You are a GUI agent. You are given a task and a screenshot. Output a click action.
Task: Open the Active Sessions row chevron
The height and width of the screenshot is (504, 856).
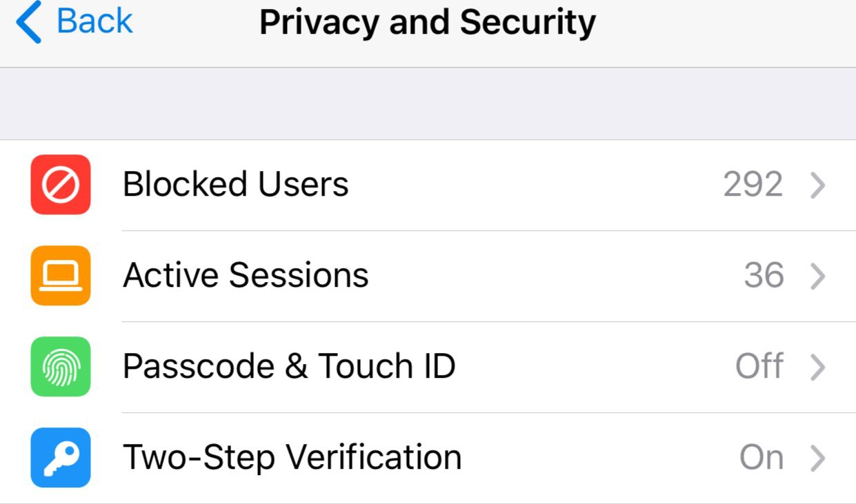coord(818,276)
